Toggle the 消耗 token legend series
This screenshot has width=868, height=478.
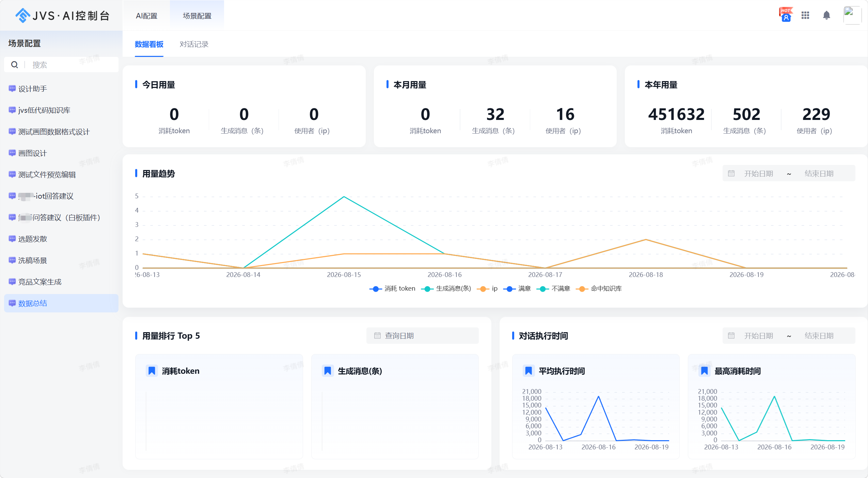coord(392,289)
